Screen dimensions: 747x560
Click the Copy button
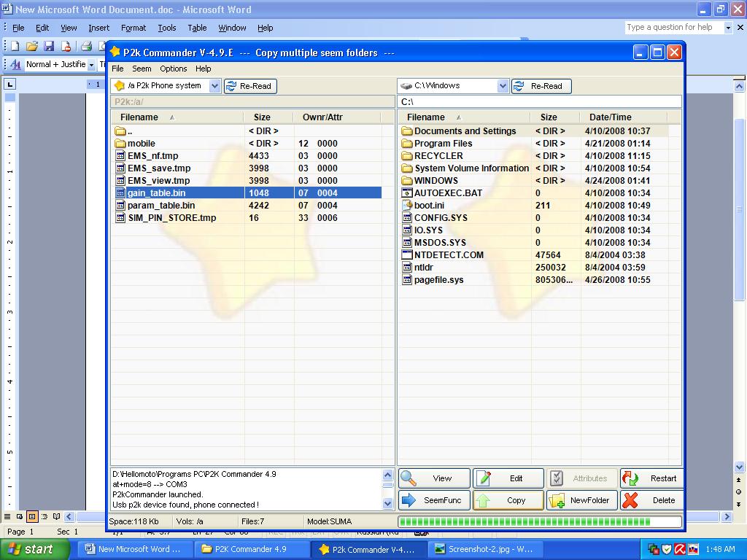point(508,500)
